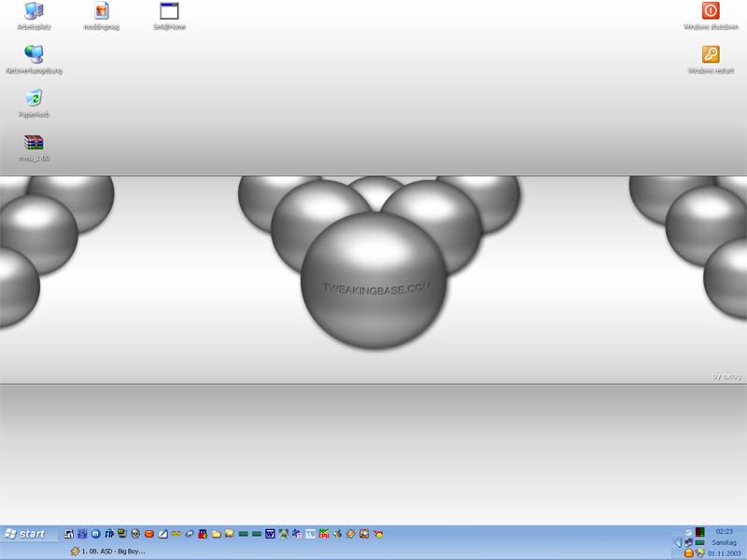
Task: Click the yellow bulb tray icon
Action: coord(700,553)
